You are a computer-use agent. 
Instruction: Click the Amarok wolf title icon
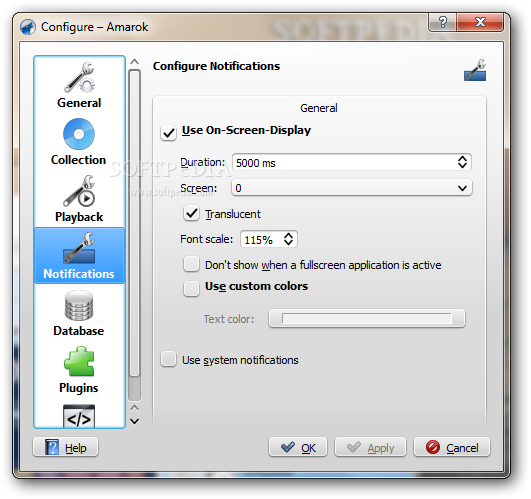[x=28, y=27]
